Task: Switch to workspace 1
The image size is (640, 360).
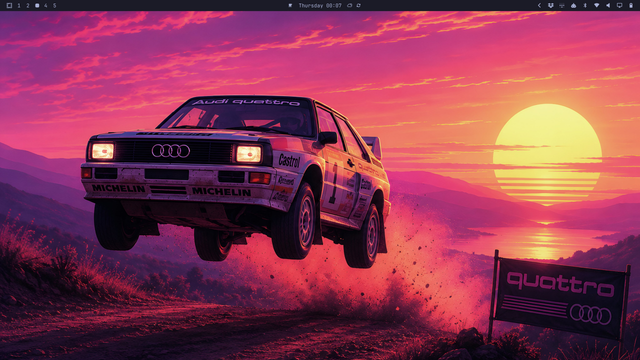Action: pyautogui.click(x=19, y=6)
